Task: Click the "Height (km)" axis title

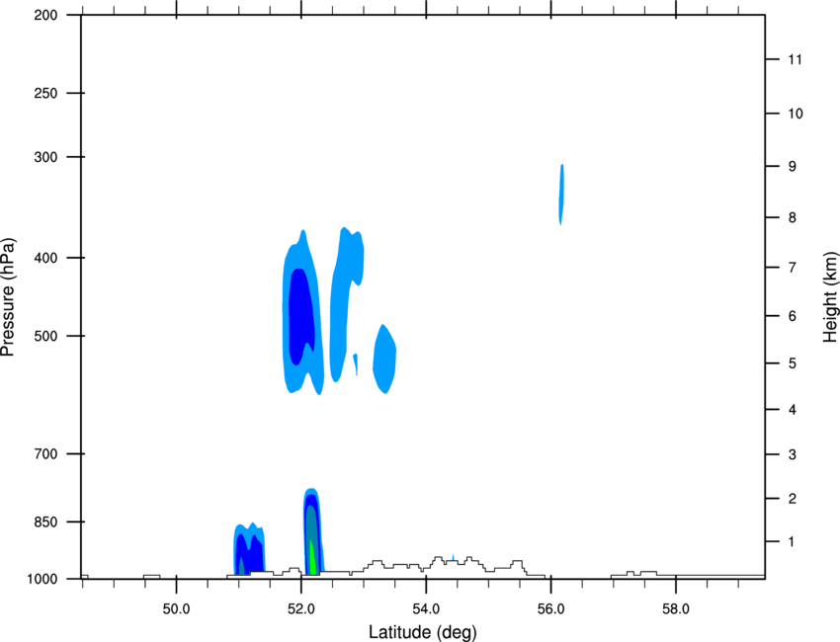Action: point(830,297)
